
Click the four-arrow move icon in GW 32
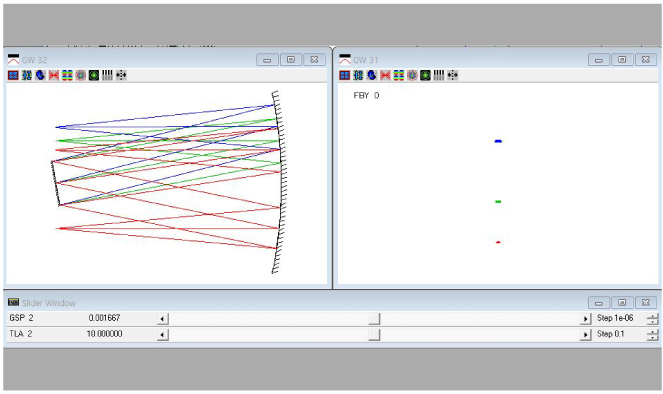tap(121, 75)
